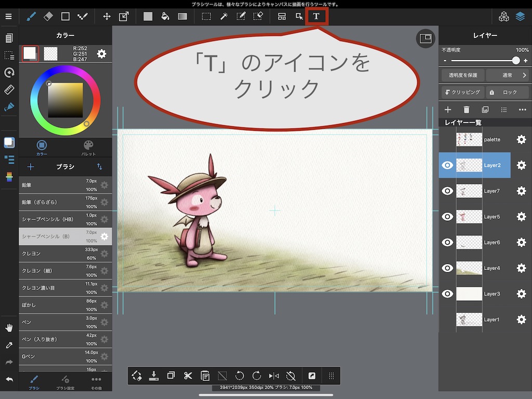Toggle visibility of Layer3
Image resolution: width=532 pixels, height=399 pixels.
(447, 294)
